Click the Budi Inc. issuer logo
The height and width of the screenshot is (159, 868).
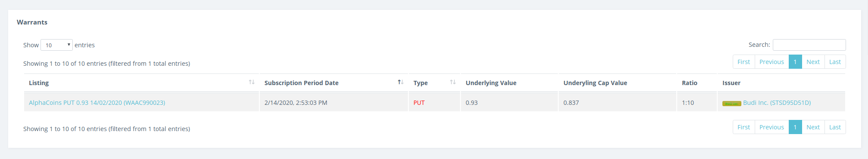[x=731, y=104]
